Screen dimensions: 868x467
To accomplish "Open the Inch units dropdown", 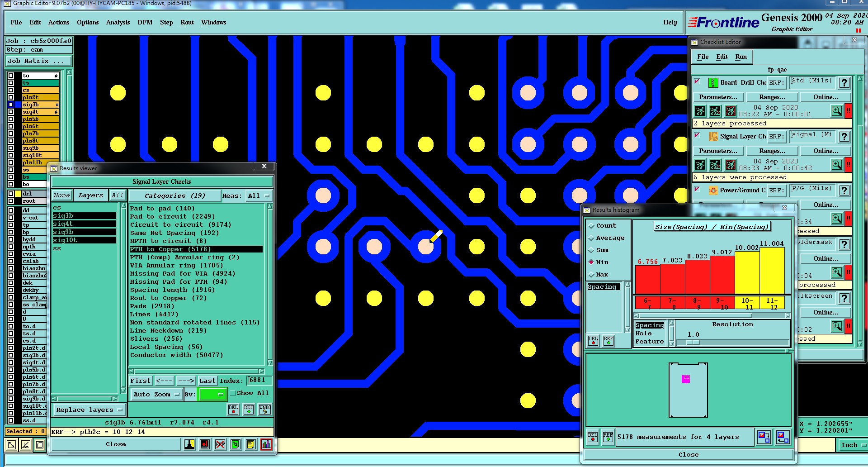I will click(853, 445).
